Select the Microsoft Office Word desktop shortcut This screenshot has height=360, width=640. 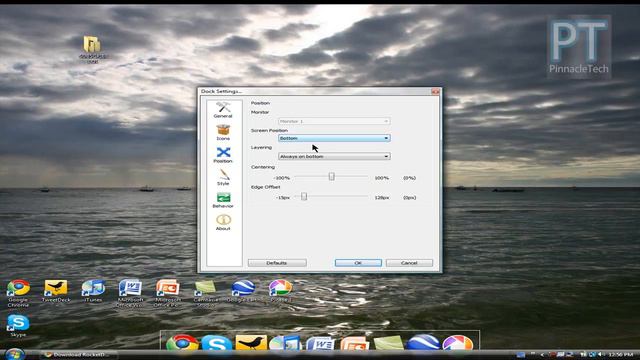coord(130,293)
